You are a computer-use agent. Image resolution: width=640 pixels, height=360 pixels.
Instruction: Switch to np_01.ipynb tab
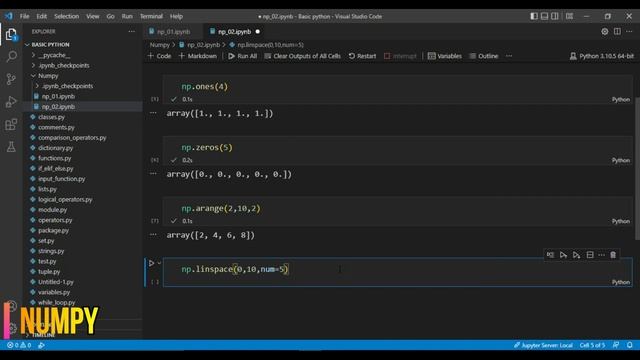click(173, 31)
